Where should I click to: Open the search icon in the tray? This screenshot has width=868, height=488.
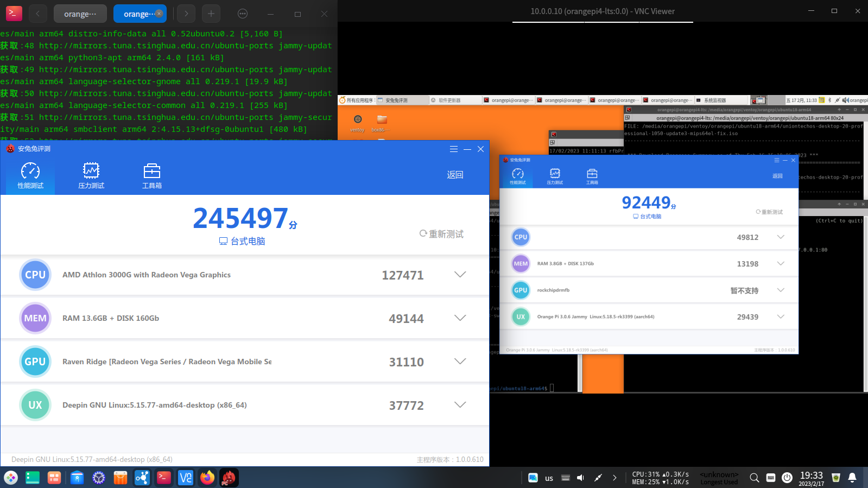(755, 478)
